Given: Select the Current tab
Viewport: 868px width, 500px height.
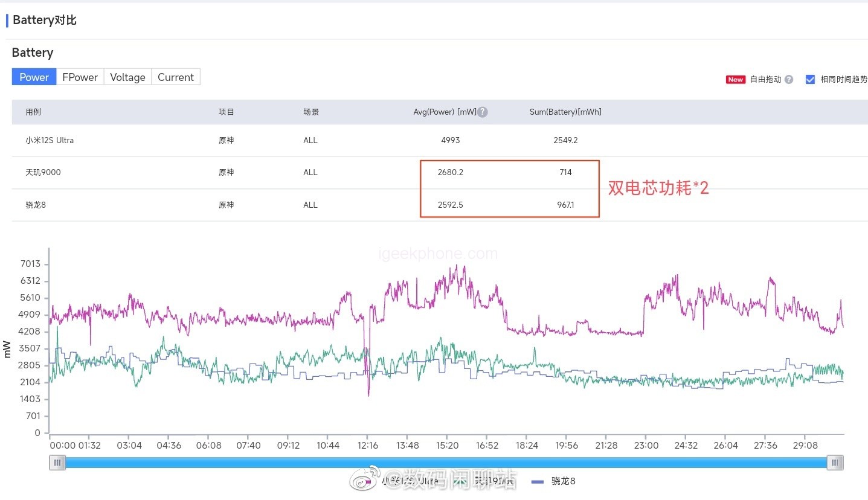Looking at the screenshot, I should coord(175,77).
